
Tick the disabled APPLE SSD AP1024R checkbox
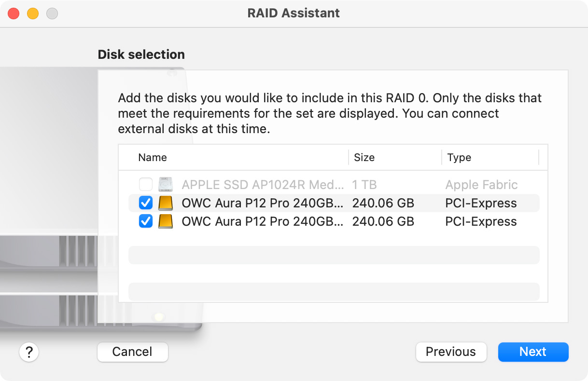[x=146, y=185]
